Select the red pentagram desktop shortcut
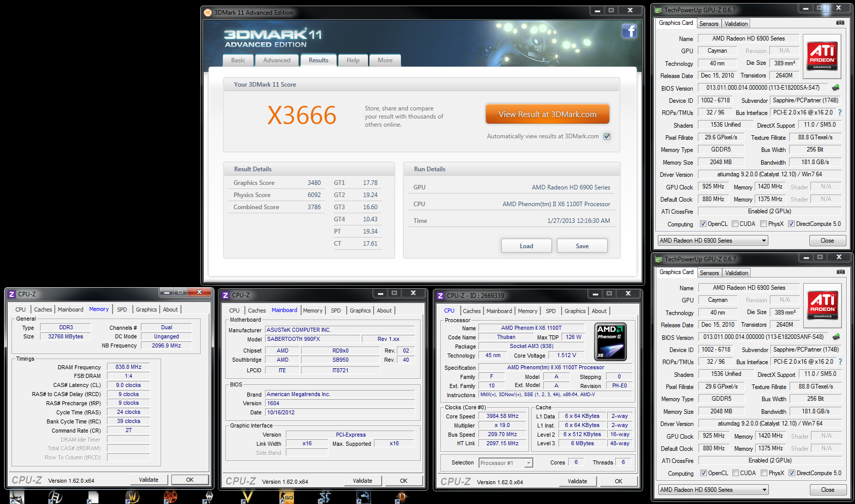 [x=171, y=497]
